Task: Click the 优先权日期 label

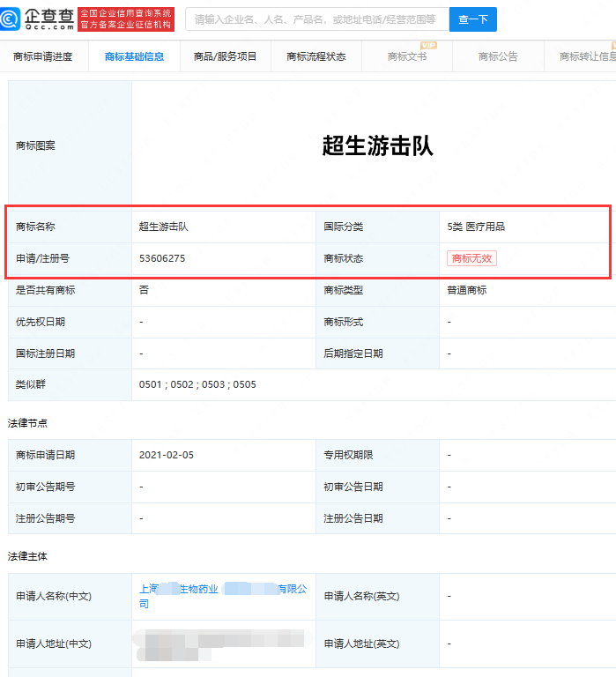Action: (x=41, y=322)
